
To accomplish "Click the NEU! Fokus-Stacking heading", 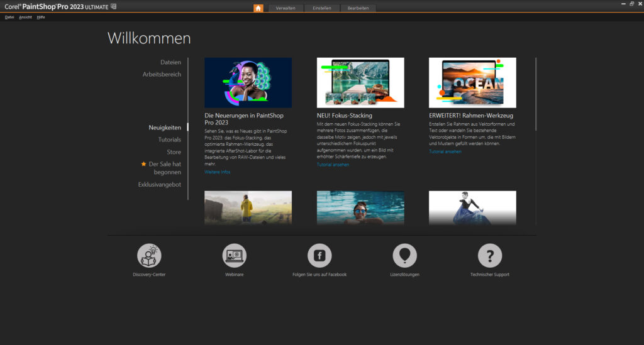I will pos(344,116).
